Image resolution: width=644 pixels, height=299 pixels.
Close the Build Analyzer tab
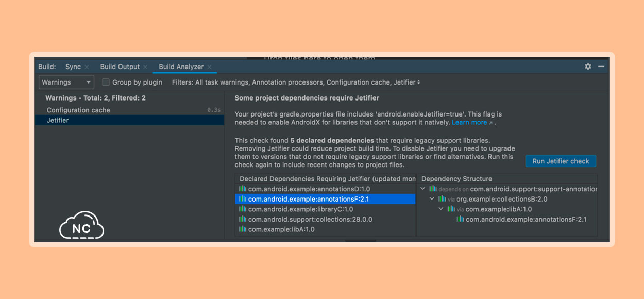pos(209,67)
